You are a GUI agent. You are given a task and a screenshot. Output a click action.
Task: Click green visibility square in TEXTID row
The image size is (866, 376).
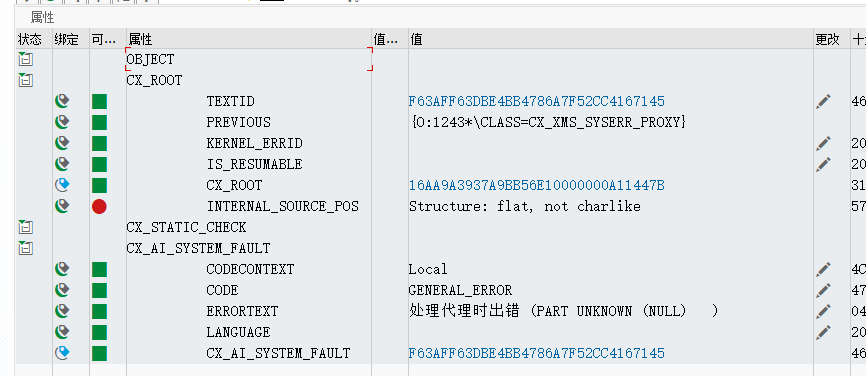[99, 101]
